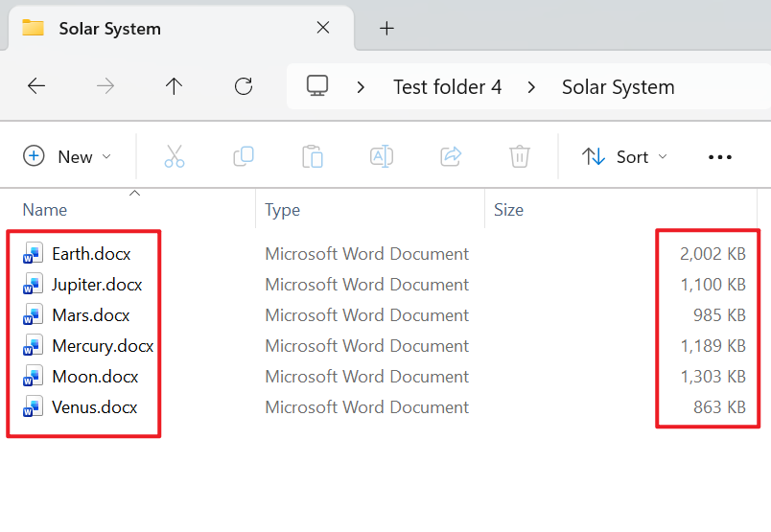Image resolution: width=771 pixels, height=532 pixels.
Task: Close the Solar System tab
Action: coord(323,28)
